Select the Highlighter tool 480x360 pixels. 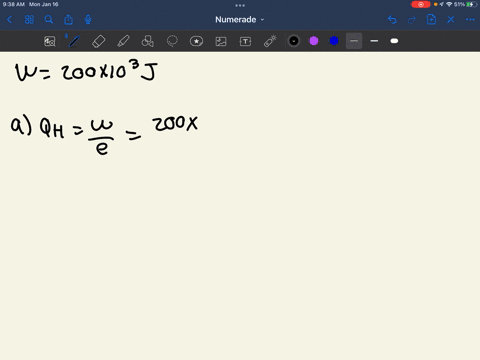coord(123,41)
